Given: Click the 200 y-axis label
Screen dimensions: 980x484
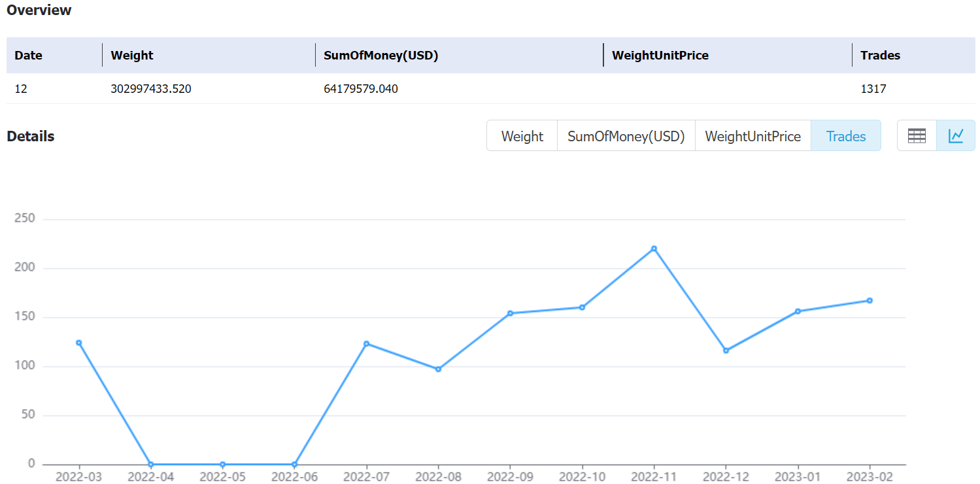Looking at the screenshot, I should 24,268.
